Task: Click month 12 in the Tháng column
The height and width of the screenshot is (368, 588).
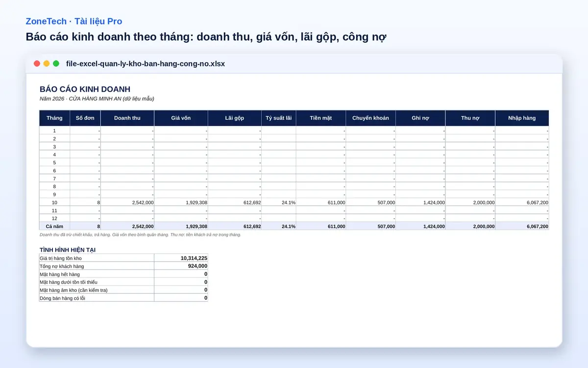Action: 54,218
